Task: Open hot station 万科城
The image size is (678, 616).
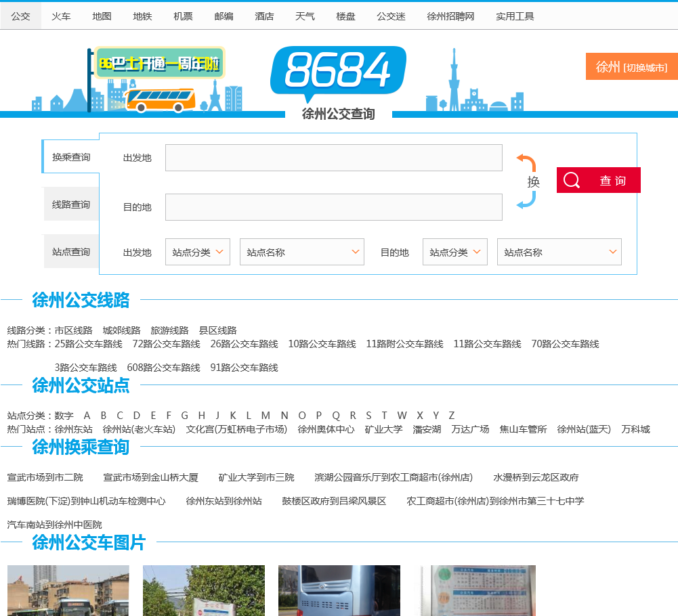Action: point(635,430)
